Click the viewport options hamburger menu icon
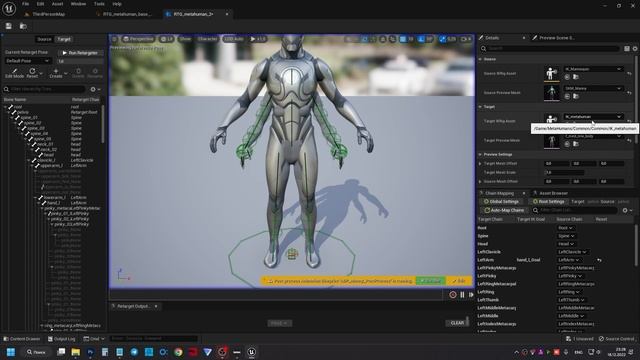Viewport: 640px width, 360px height. [115, 39]
